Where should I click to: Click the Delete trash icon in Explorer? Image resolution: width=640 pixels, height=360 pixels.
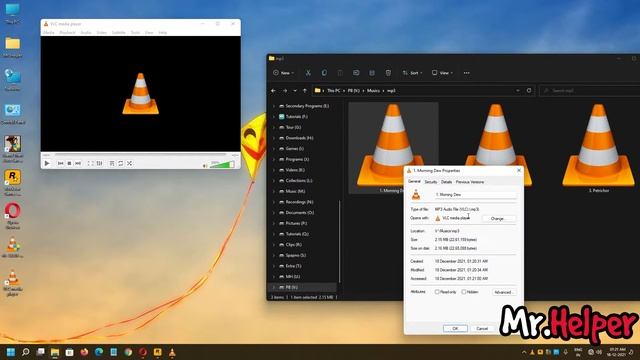pos(388,73)
